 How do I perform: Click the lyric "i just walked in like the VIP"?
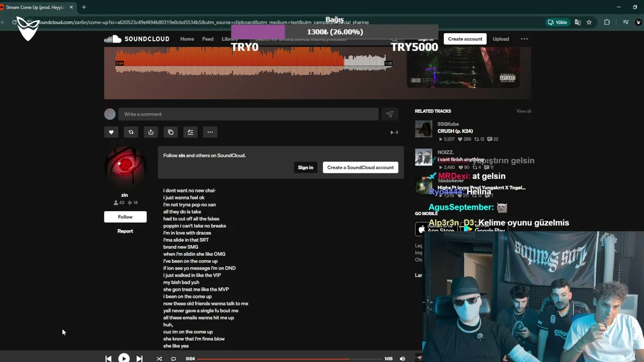click(x=192, y=275)
